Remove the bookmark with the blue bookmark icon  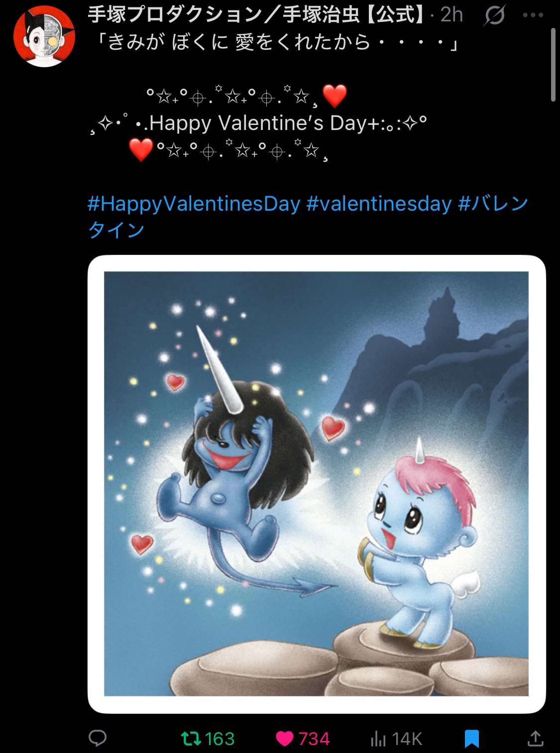pyautogui.click(x=471, y=738)
